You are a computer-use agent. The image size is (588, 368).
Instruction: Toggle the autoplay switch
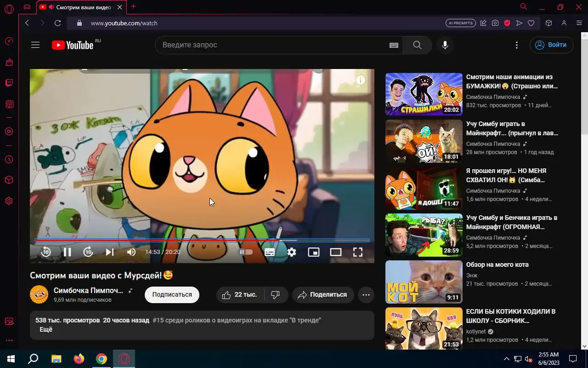246,252
